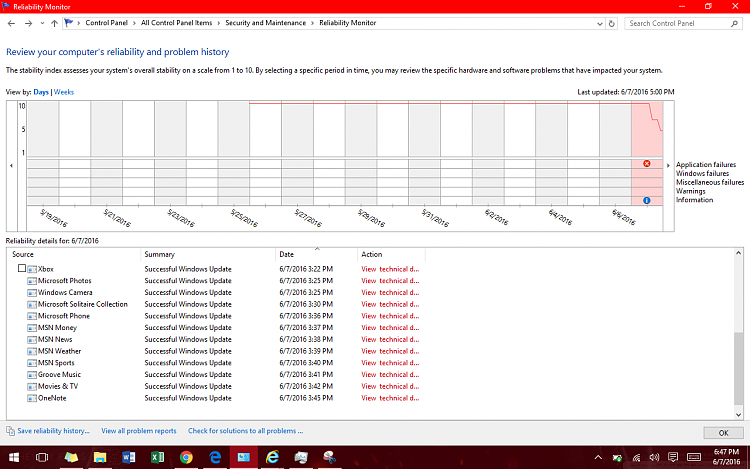Click the red application failure icon in chart
750x469 pixels.
coord(647,164)
